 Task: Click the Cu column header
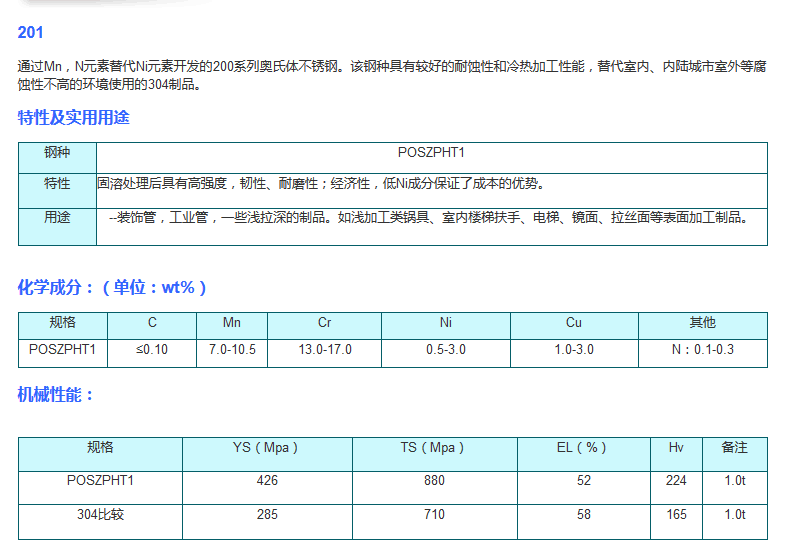(573, 323)
